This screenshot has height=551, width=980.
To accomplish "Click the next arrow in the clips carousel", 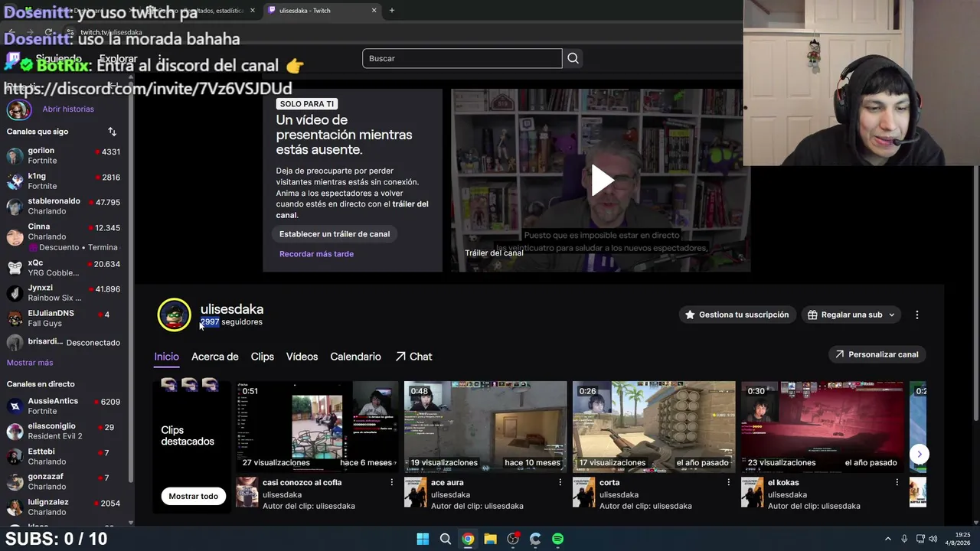I will coord(920,454).
